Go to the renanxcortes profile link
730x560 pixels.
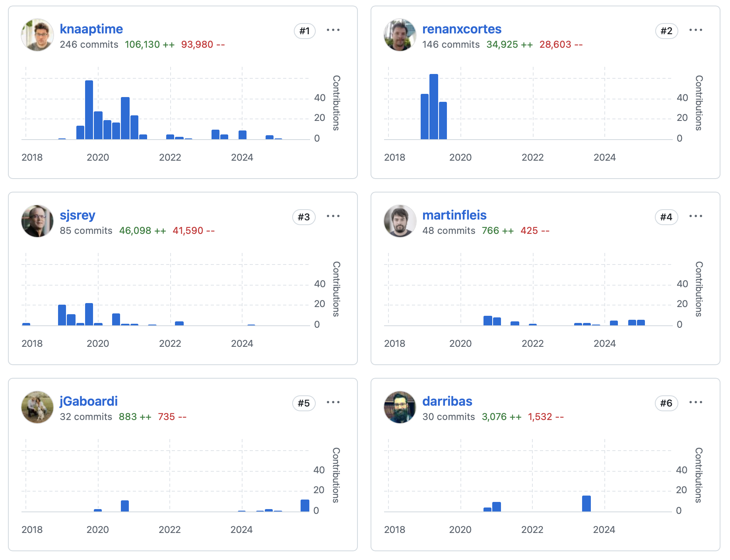[x=462, y=29]
